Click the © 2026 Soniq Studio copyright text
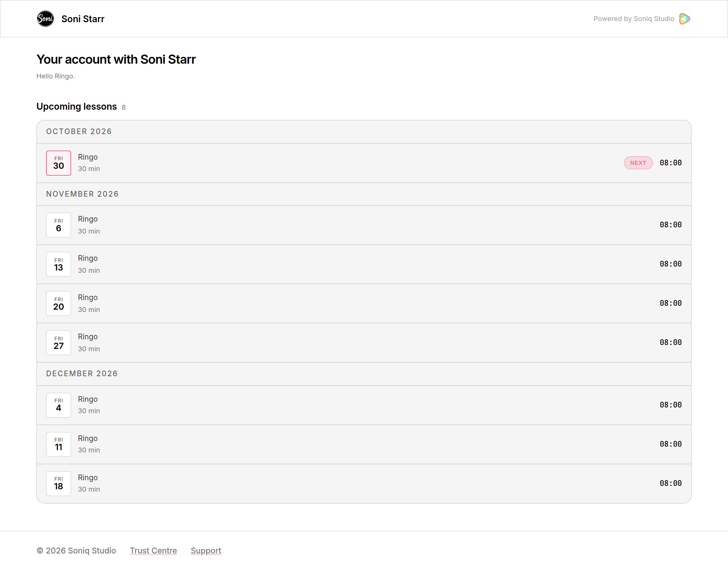Screen dimensions: 728x570 click(x=76, y=550)
